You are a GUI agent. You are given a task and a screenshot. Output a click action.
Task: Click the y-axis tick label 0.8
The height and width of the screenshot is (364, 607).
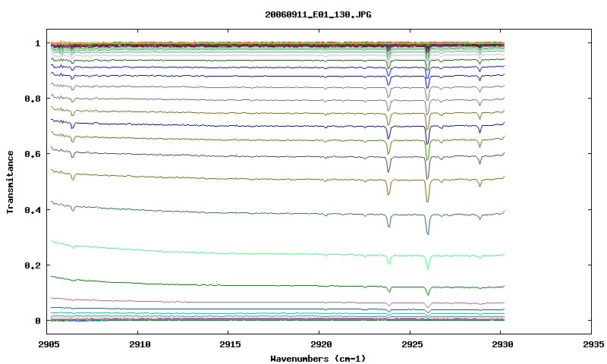[33, 99]
